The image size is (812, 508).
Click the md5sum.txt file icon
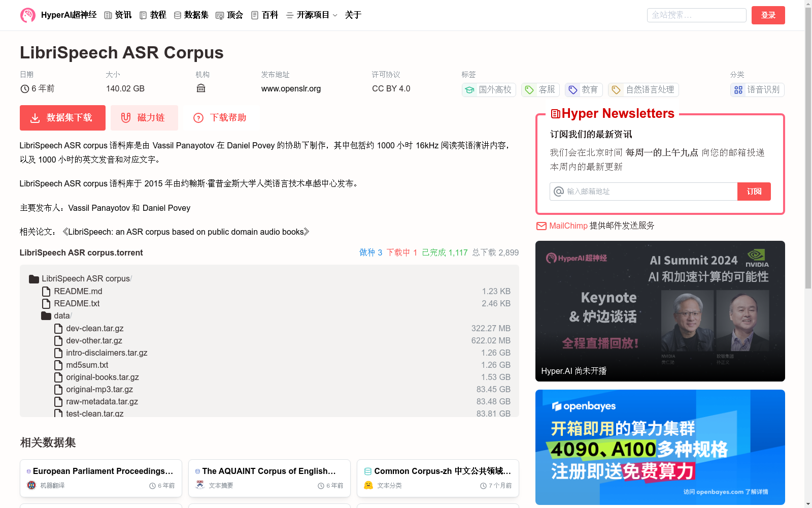click(58, 365)
